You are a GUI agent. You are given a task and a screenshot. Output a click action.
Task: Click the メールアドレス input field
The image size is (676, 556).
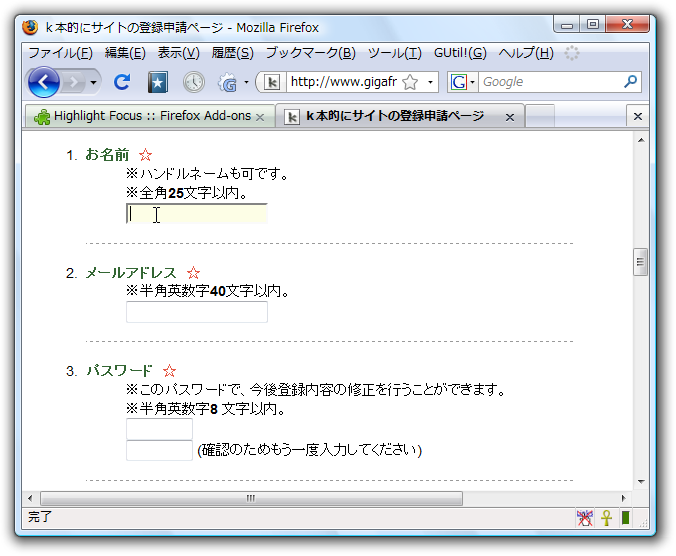click(x=197, y=313)
